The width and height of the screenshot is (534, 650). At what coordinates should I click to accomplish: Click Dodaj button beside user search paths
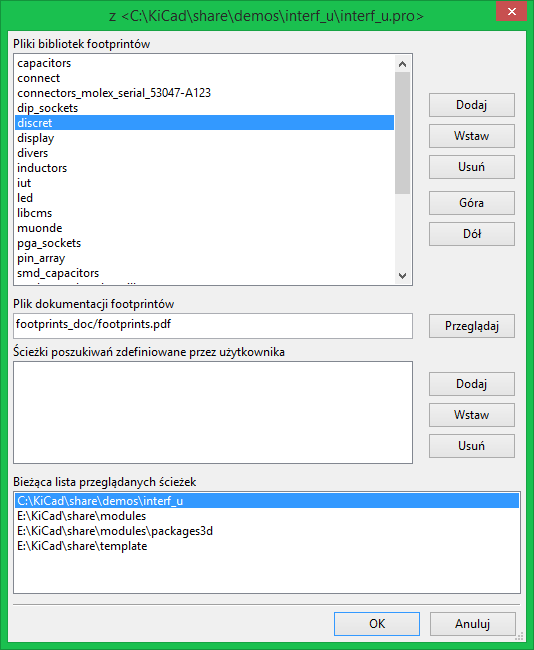click(x=472, y=384)
